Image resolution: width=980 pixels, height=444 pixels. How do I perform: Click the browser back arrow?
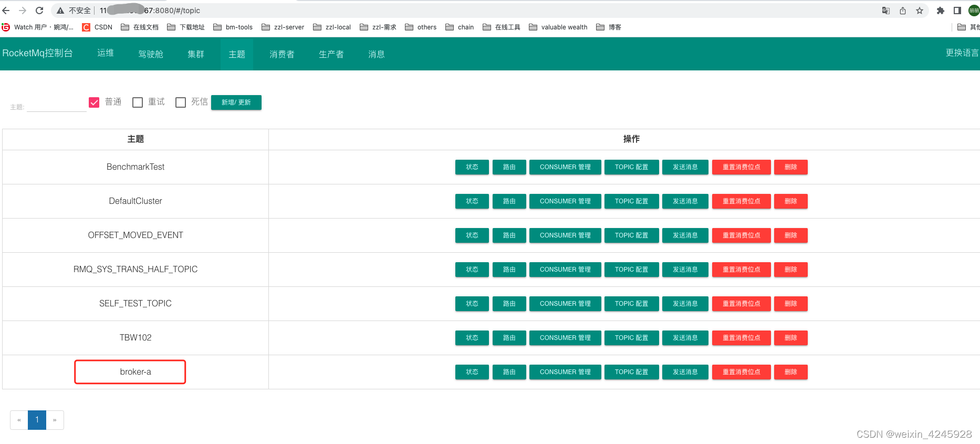(x=6, y=11)
